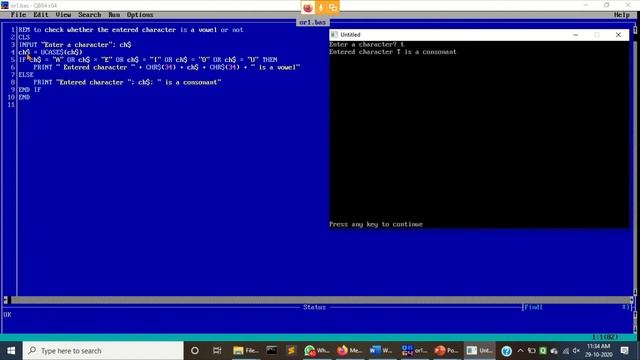
Task: Open the notification center icon
Action: pyautogui.click(x=624, y=351)
